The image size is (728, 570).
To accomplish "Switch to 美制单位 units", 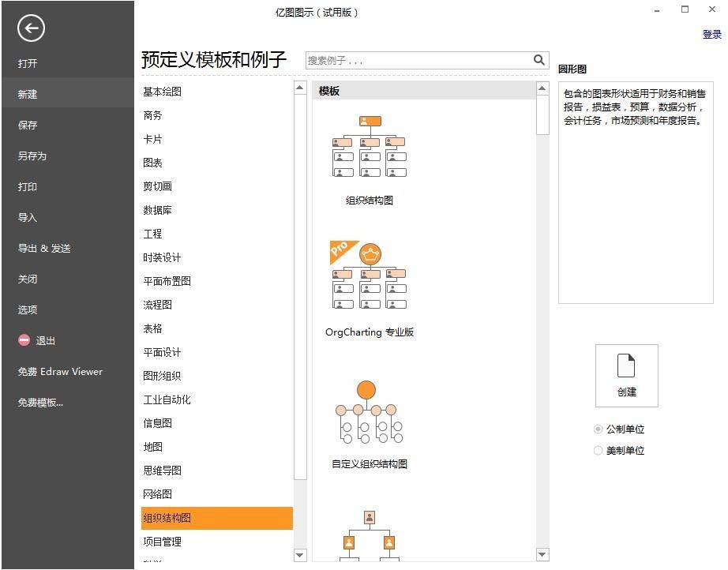I will pos(599,450).
